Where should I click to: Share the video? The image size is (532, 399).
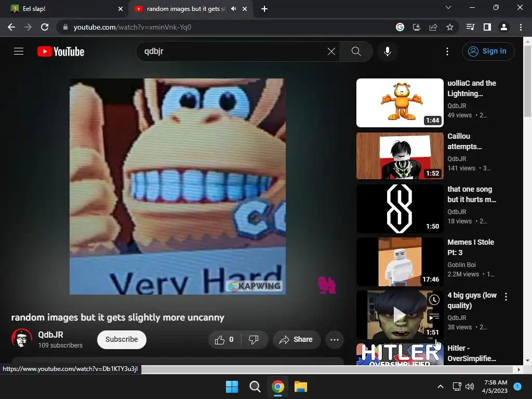coord(297,340)
